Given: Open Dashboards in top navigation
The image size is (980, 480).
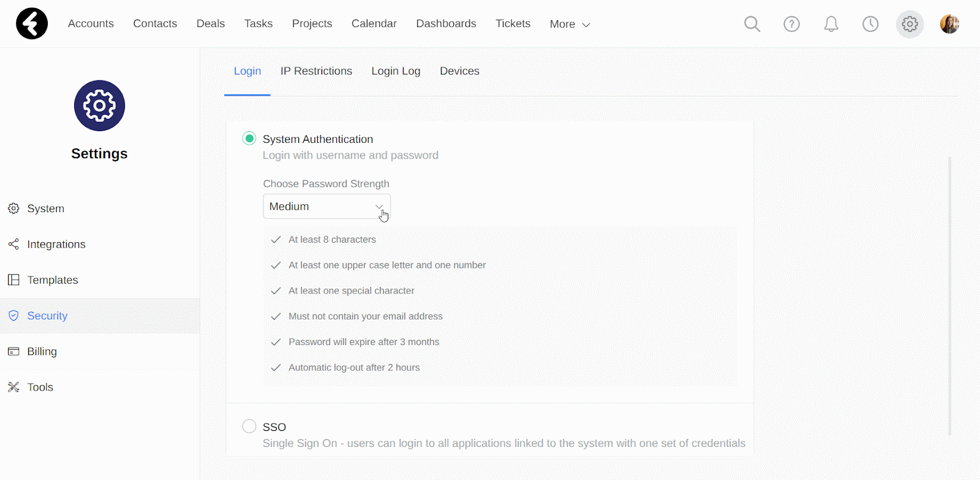Looking at the screenshot, I should pyautogui.click(x=446, y=23).
